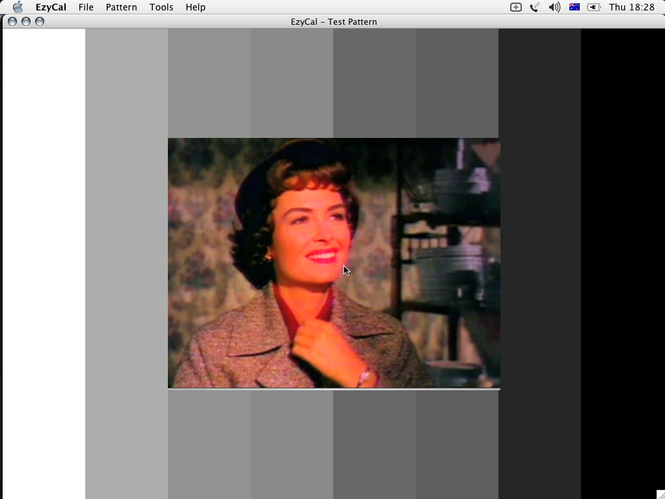Viewport: 665px width, 499px height.
Task: Open the volume control in menu bar
Action: tap(554, 7)
